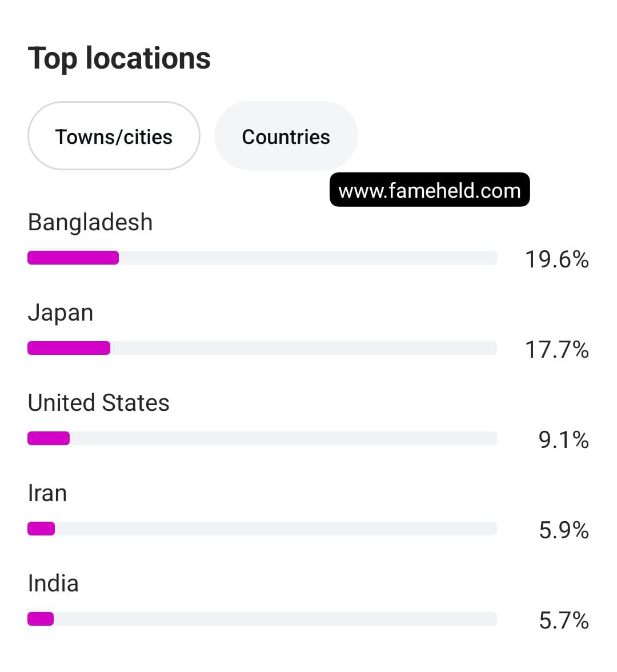The width and height of the screenshot is (617, 672).
Task: Switch to the Towns/cities tab
Action: (114, 137)
